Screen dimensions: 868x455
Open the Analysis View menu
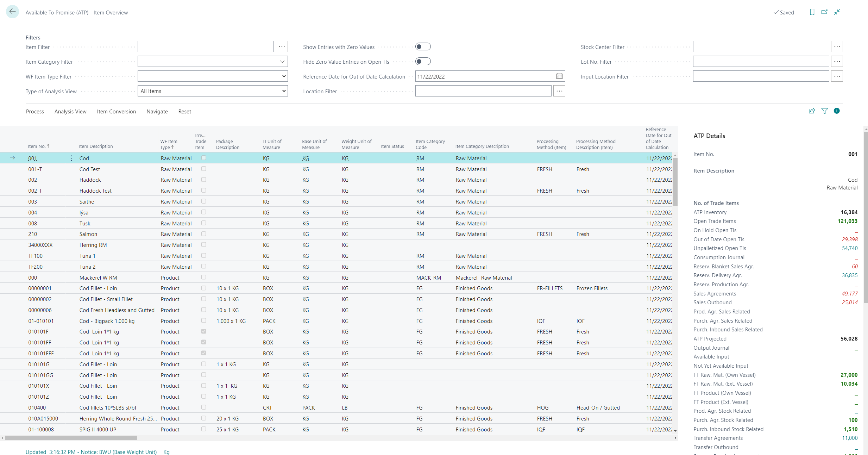pos(70,112)
